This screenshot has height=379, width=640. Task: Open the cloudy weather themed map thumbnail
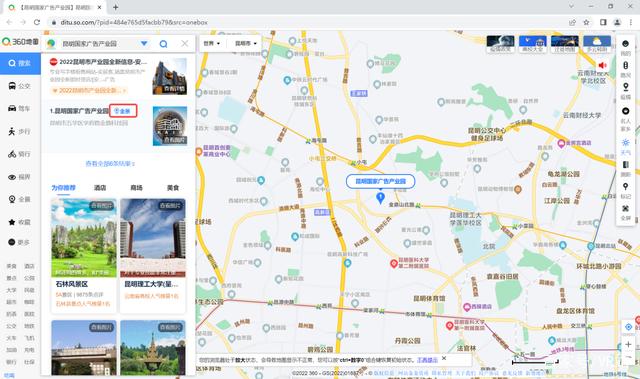point(597,44)
